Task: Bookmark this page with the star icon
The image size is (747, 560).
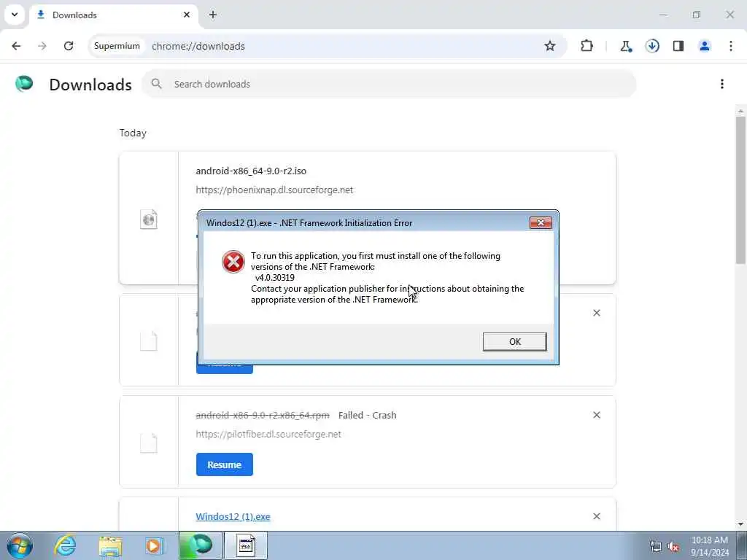Action: point(550,46)
